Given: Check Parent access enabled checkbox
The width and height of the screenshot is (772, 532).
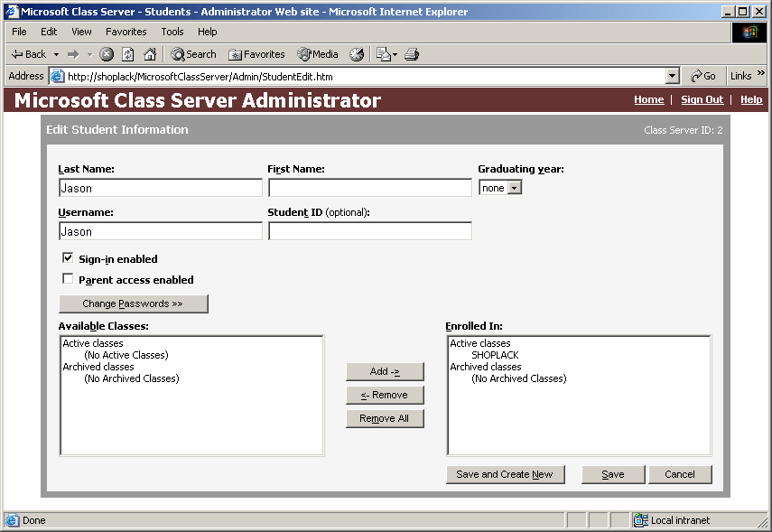Looking at the screenshot, I should (x=68, y=279).
